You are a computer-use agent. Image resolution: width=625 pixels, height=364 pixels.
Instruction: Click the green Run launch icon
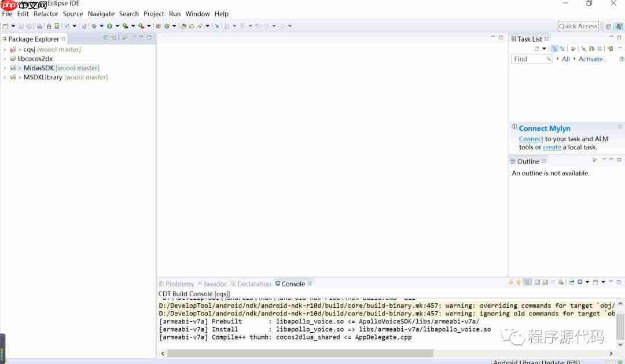point(109,26)
